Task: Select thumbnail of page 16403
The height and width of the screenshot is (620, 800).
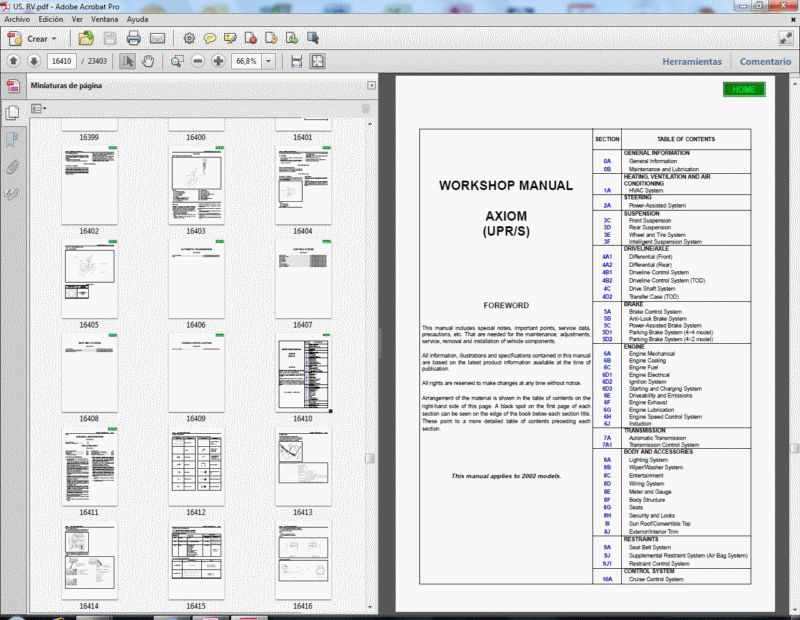Action: 196,185
